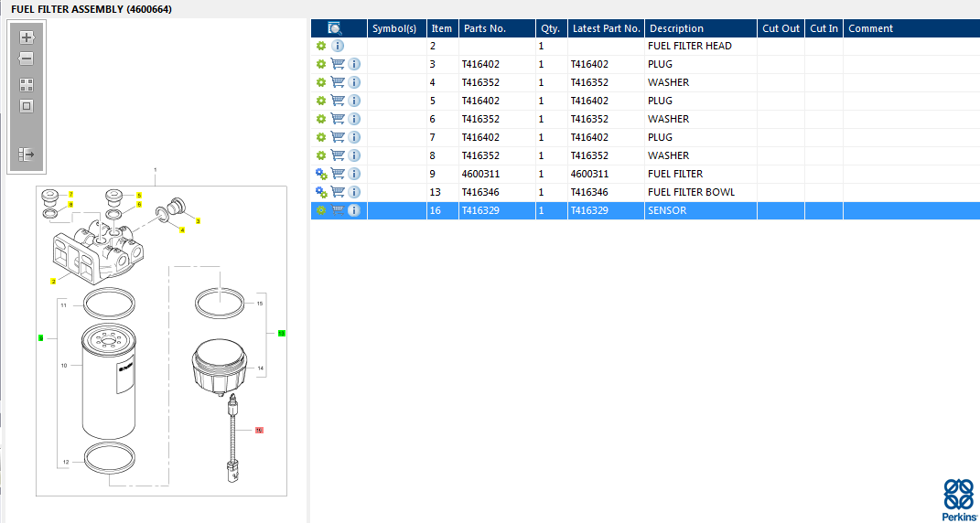The height and width of the screenshot is (523, 980).
Task: Zoom out of the parts diagram
Action: tap(27, 59)
